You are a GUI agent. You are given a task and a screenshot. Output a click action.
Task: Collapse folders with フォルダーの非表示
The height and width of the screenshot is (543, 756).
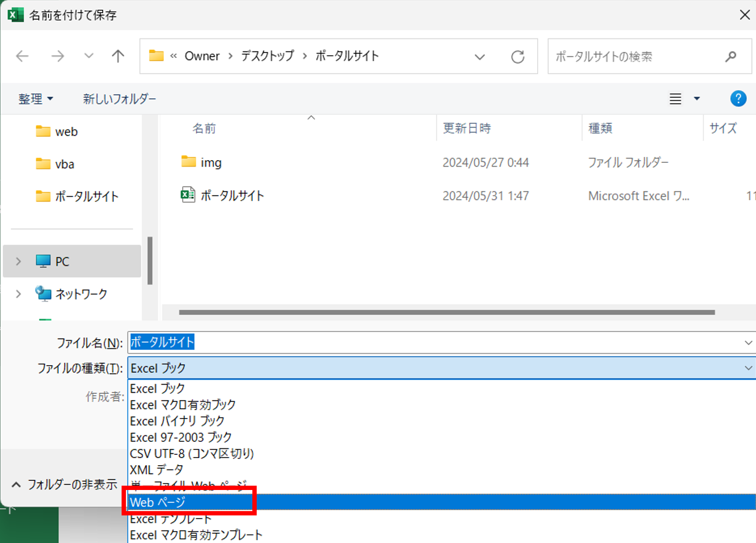click(65, 484)
